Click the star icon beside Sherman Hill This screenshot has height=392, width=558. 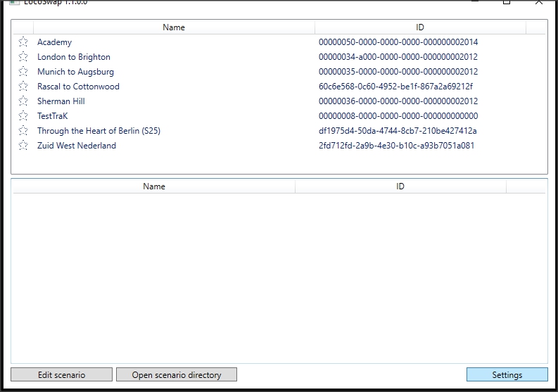tap(23, 101)
